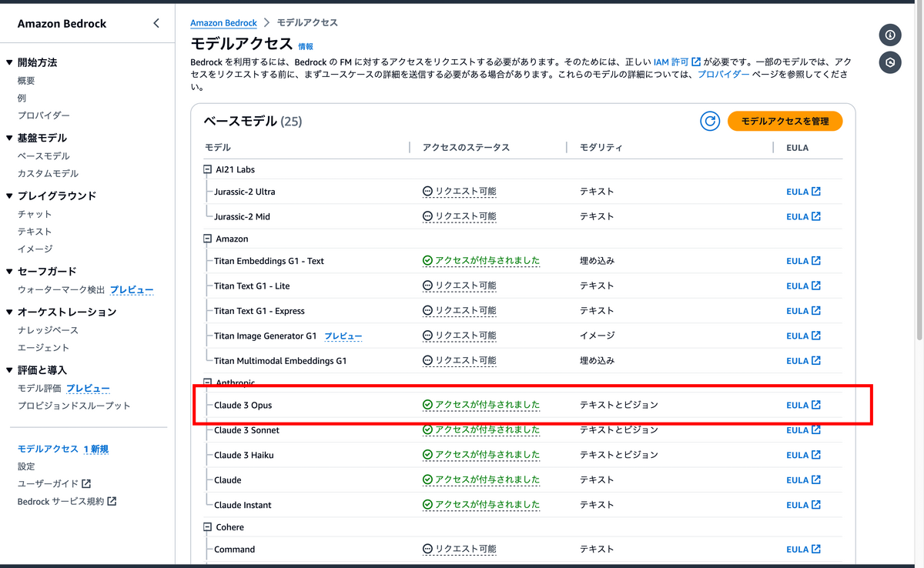This screenshot has height=568, width=924.
Task: Open the IAM 許可 external link
Action: [x=678, y=61]
